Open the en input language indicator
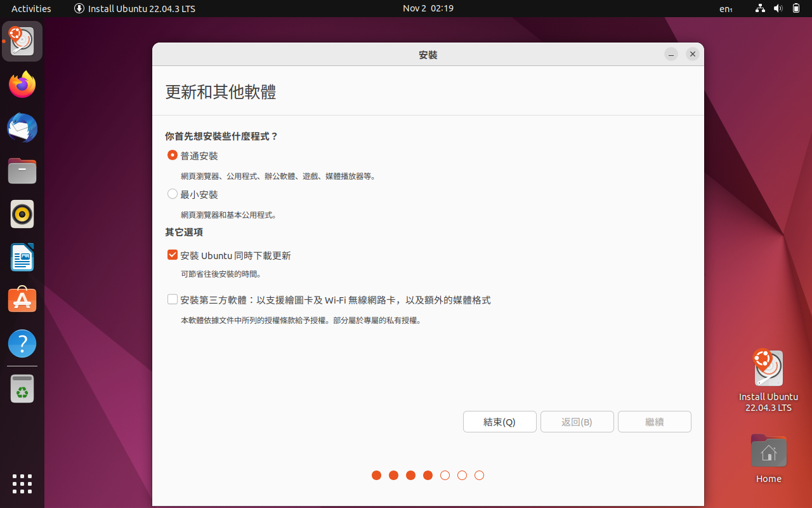This screenshot has height=508, width=812. point(726,9)
